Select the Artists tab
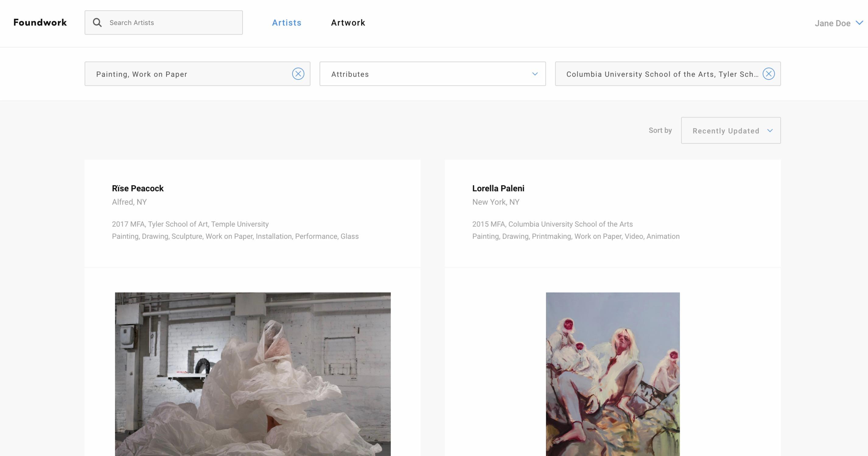The image size is (868, 456). point(286,22)
